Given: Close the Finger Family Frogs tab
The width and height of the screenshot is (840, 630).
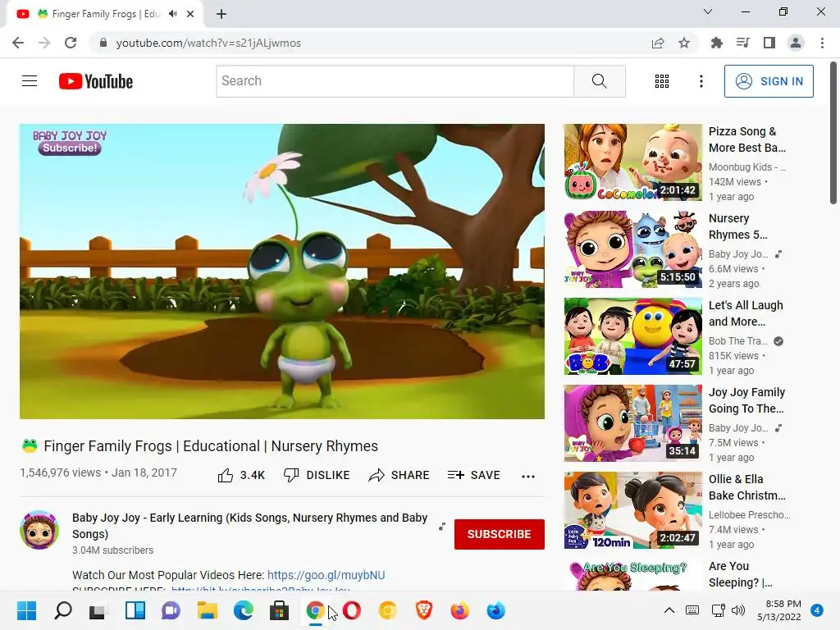Looking at the screenshot, I should point(190,14).
